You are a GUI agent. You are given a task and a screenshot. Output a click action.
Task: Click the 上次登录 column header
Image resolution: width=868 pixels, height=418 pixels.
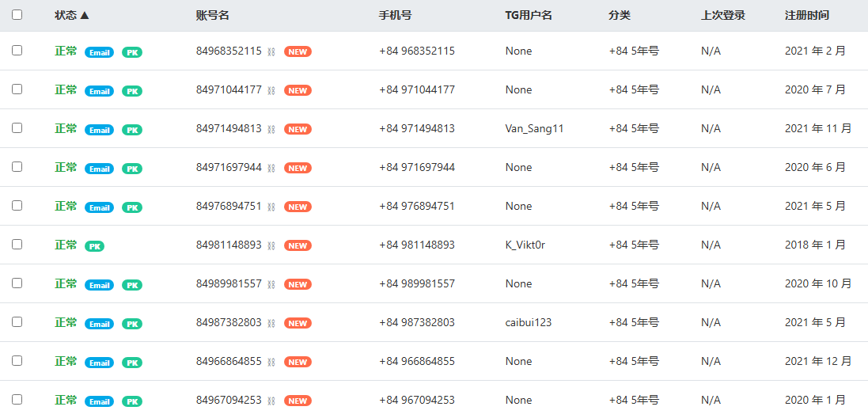(723, 16)
